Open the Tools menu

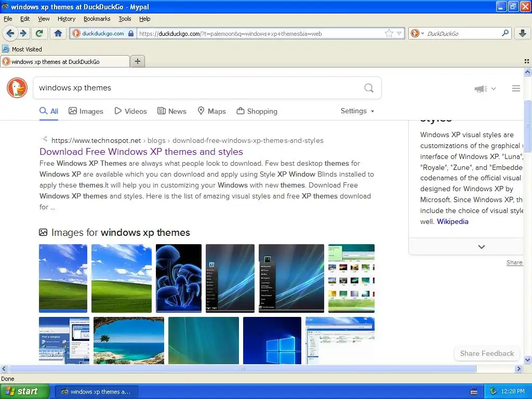[125, 19]
